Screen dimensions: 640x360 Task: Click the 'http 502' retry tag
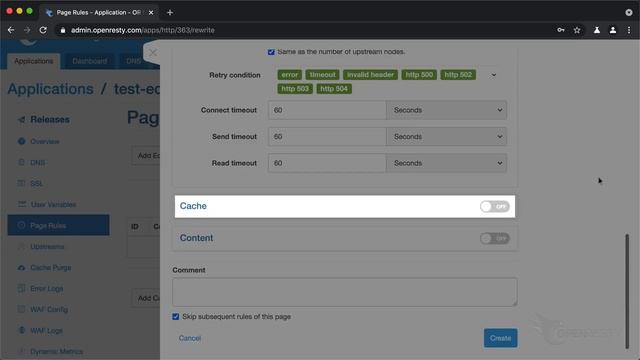458,75
